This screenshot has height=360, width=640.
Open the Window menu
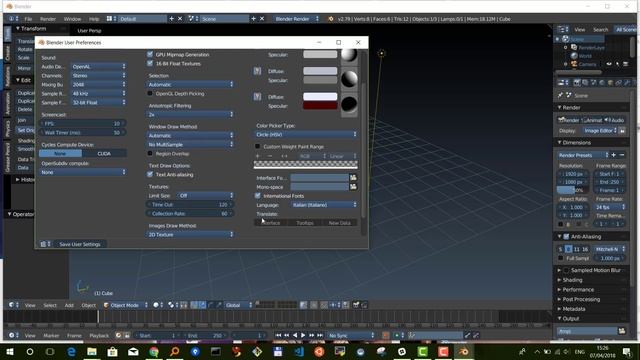[x=72, y=19]
